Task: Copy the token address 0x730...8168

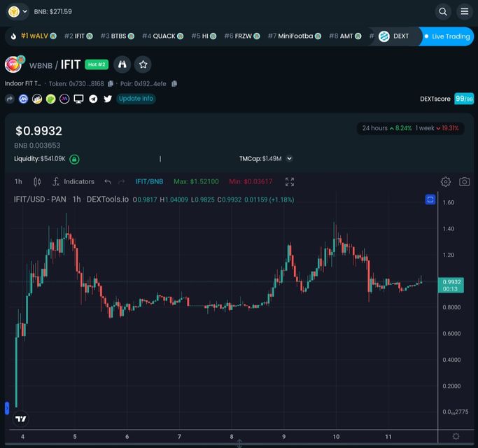Action: pos(111,83)
